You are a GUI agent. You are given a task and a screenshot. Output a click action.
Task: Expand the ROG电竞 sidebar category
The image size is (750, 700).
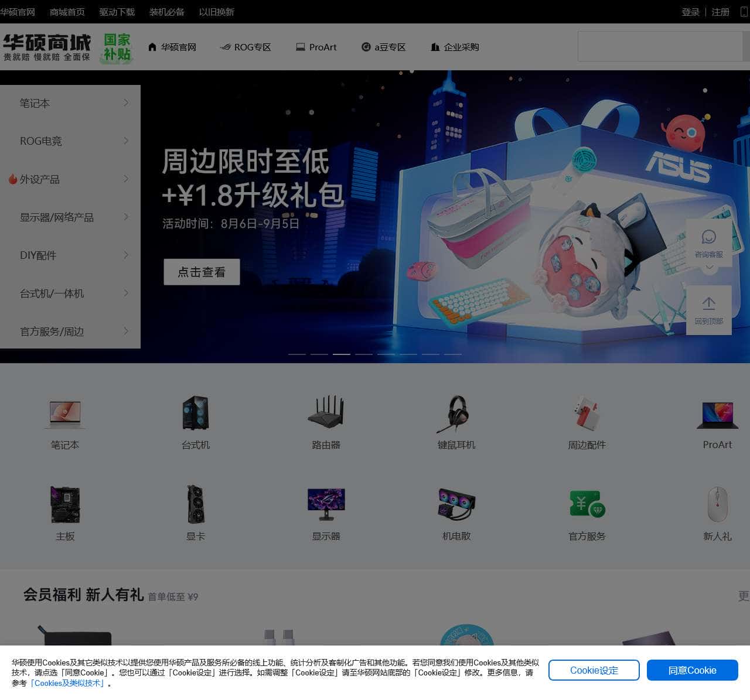(70, 141)
